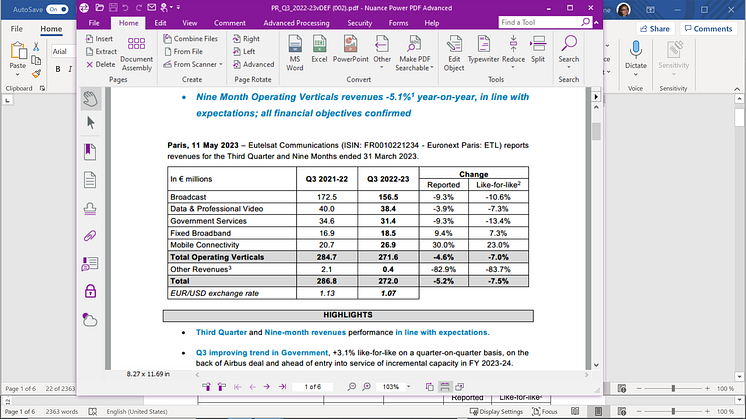Open the 103% zoom level dropdown
The width and height of the screenshot is (746, 419).
click(408, 387)
